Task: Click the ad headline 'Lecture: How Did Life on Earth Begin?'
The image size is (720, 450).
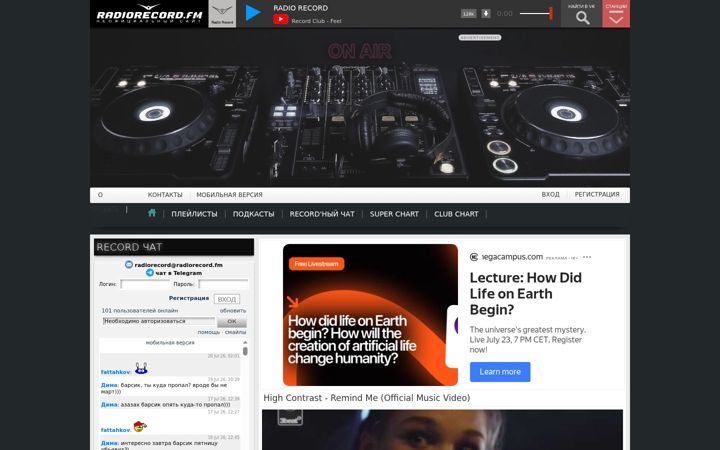Action: click(526, 294)
